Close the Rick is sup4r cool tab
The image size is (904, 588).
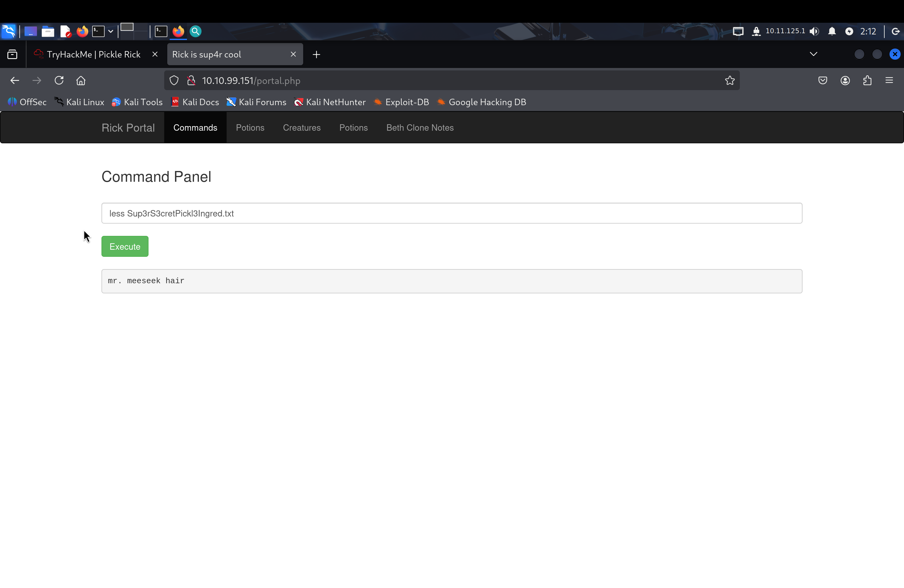coord(293,54)
